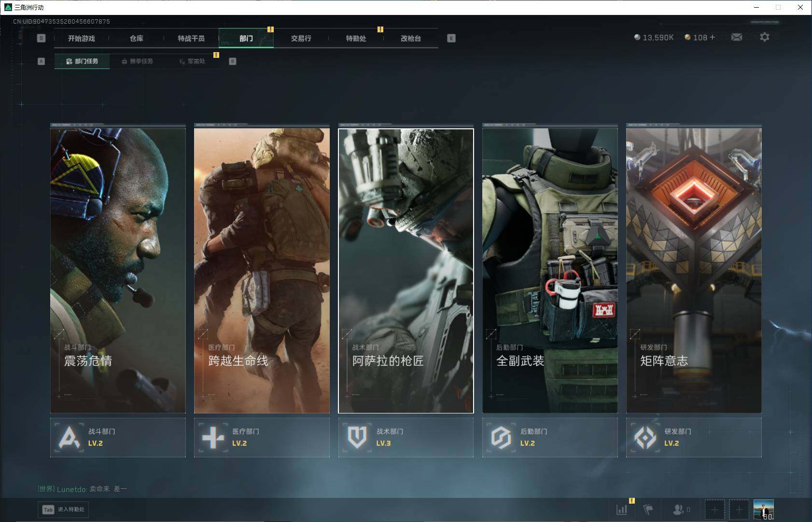
Task: Click the first empty squad slot plus
Action: tap(714, 509)
